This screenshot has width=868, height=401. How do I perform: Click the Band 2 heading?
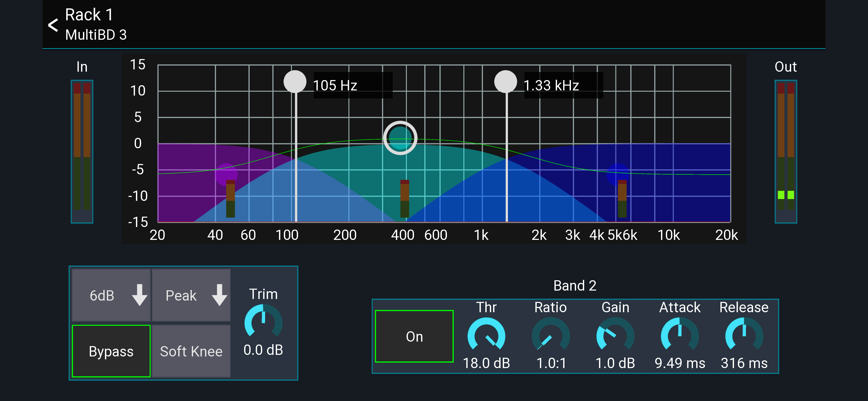[x=575, y=285]
